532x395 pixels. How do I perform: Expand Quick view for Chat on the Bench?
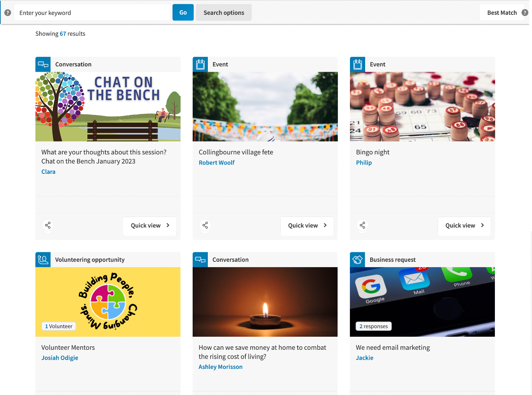coord(150,226)
